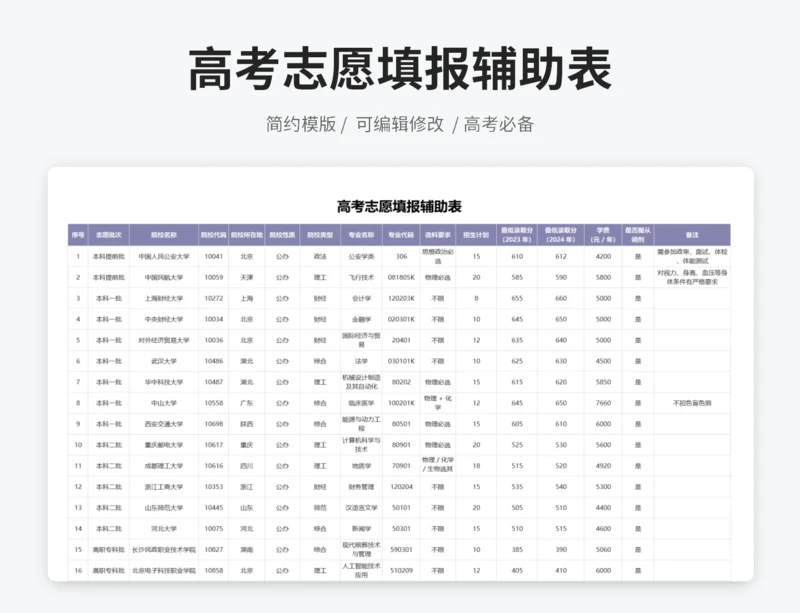The width and height of the screenshot is (800, 613).
Task: Click the major name '飞行技术'
Action: (361, 278)
